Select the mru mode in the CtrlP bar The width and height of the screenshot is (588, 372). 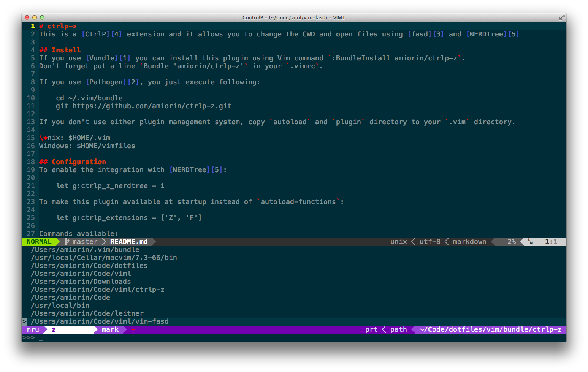[x=33, y=329]
